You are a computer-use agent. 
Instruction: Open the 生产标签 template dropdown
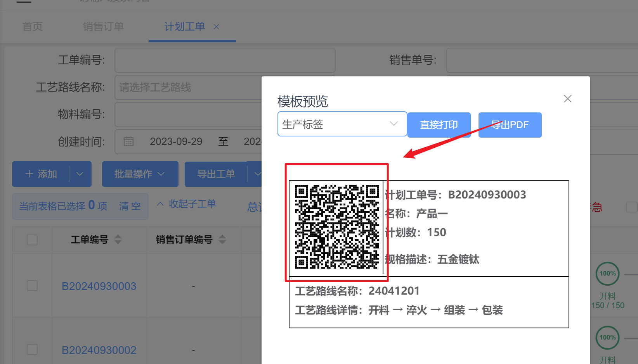(342, 124)
